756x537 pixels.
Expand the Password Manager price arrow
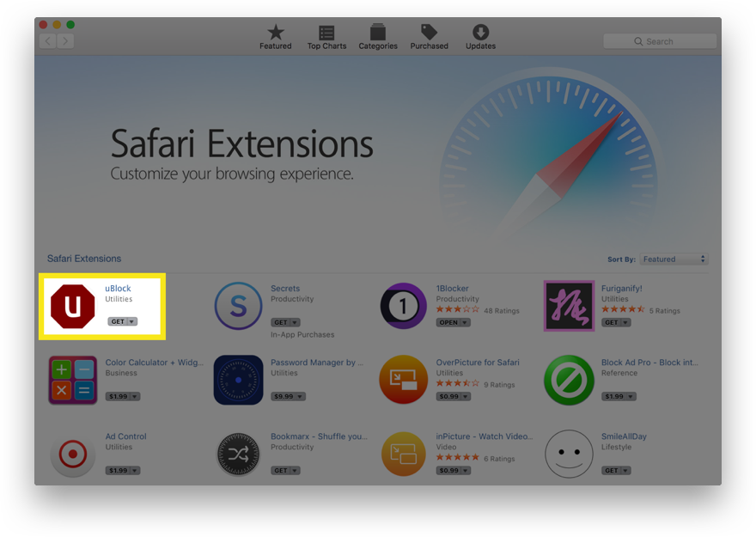click(x=301, y=397)
